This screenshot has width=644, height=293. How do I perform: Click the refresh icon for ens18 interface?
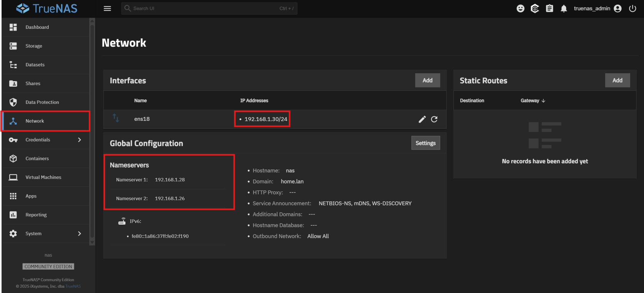434,119
